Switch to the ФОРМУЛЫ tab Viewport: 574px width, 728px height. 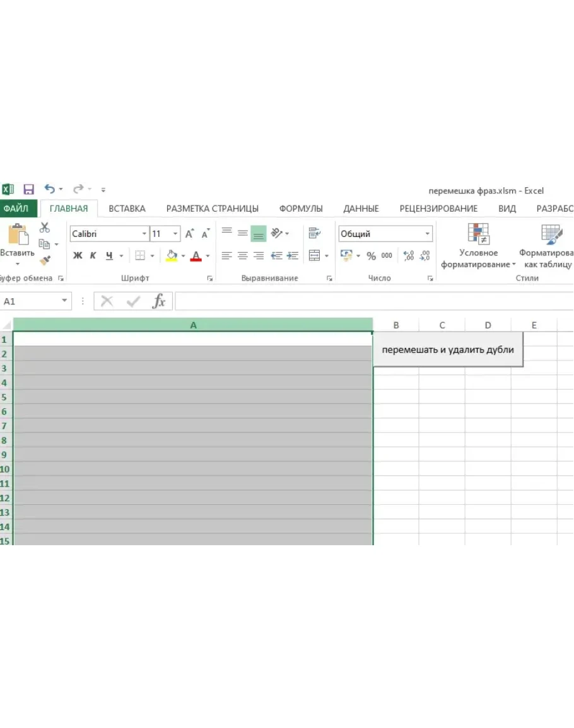point(301,209)
